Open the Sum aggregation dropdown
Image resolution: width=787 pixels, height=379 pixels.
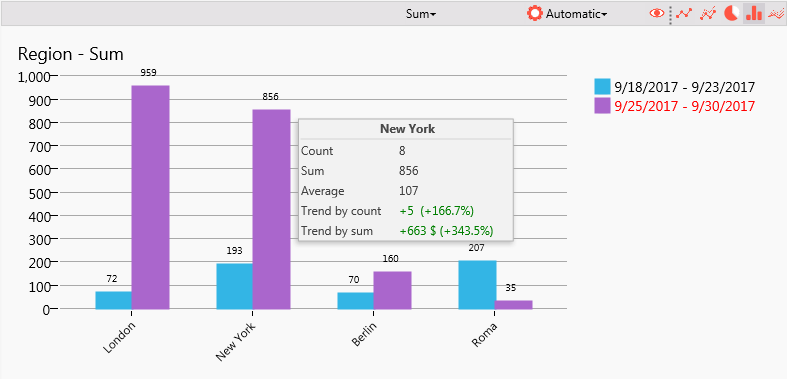click(421, 14)
